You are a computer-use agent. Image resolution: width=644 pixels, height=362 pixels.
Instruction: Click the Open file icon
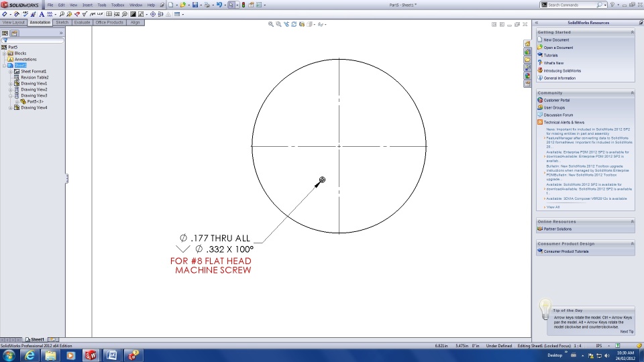pos(182,5)
